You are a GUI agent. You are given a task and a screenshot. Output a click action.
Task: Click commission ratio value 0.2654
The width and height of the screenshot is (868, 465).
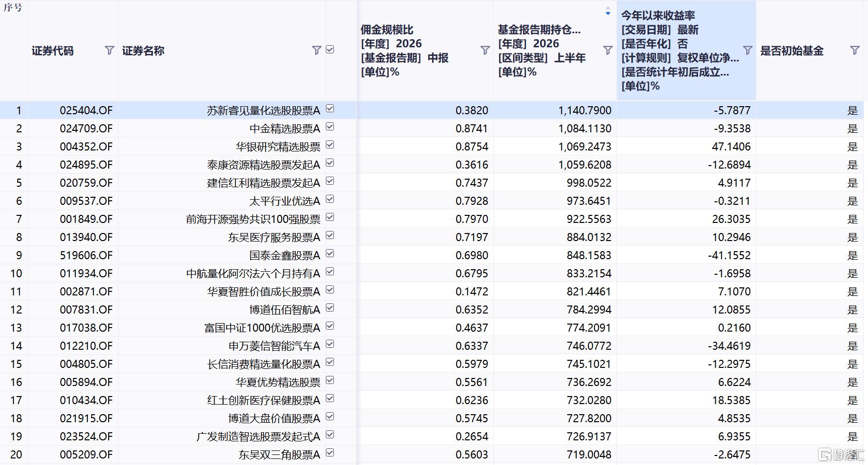coord(472,436)
